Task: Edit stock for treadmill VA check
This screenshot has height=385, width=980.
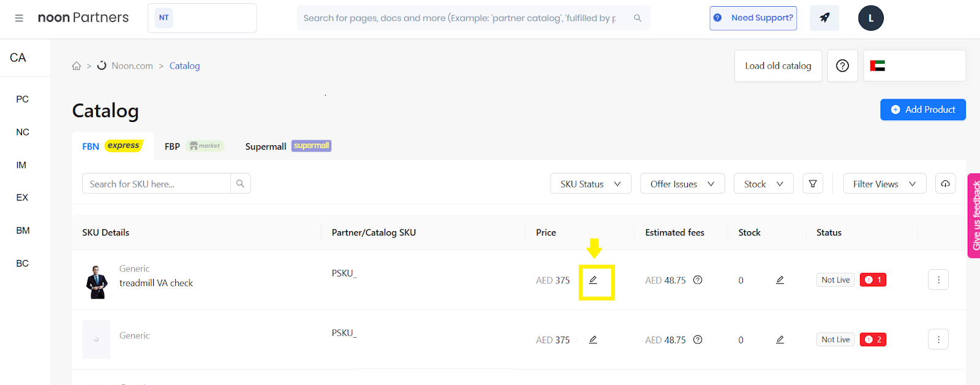Action: point(780,280)
